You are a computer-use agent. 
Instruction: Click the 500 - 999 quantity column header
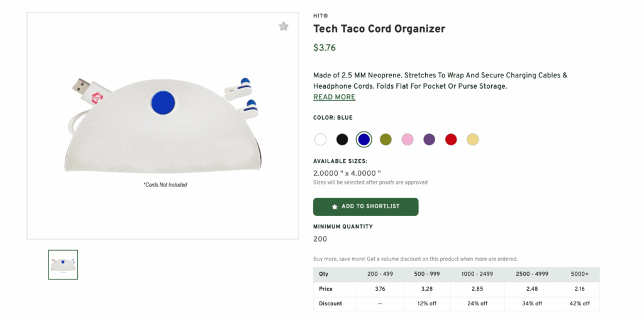click(427, 274)
